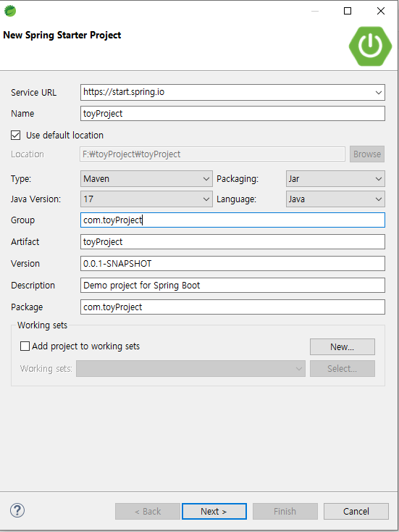This screenshot has width=399, height=532.
Task: Click the Spring Boot power logo
Action: (370, 46)
